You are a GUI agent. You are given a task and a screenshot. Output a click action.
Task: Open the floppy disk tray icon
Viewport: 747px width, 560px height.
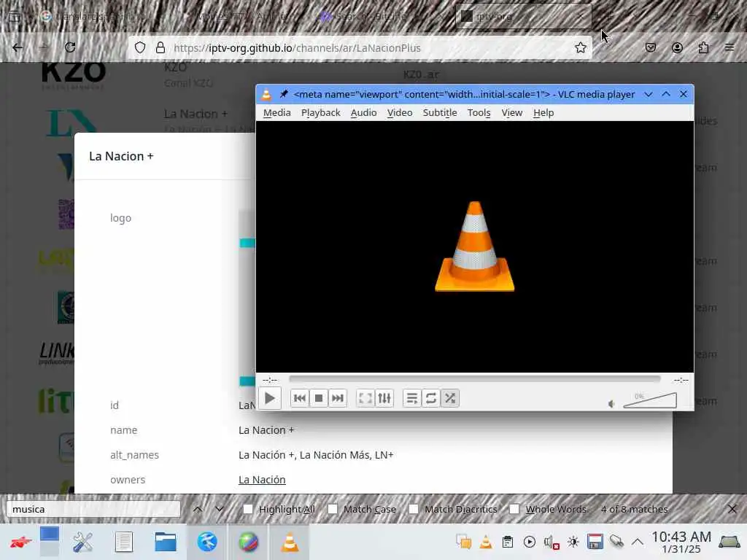595,542
